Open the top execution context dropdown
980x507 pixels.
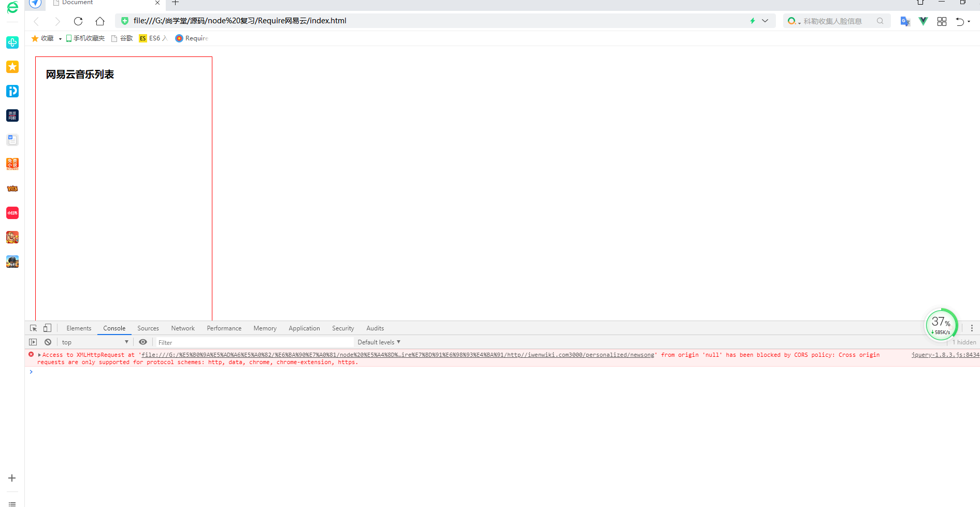click(x=95, y=342)
